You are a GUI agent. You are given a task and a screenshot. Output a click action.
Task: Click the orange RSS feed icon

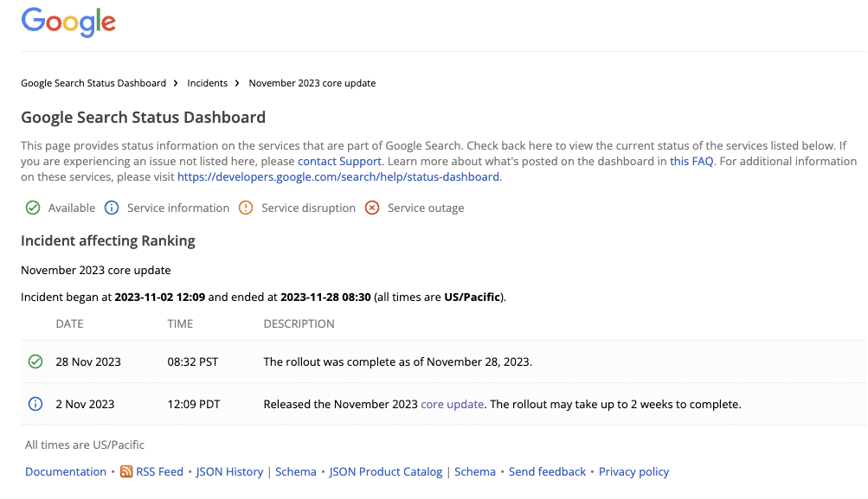click(126, 471)
